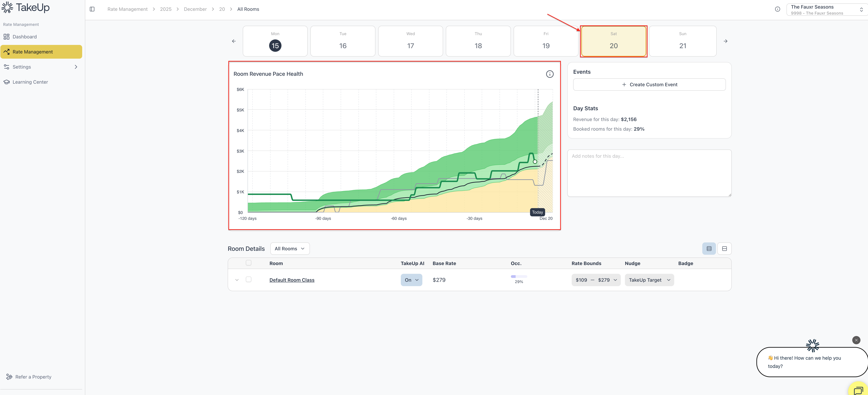Check the select-all rooms checkbox
This screenshot has width=868, height=395.
(x=249, y=263)
